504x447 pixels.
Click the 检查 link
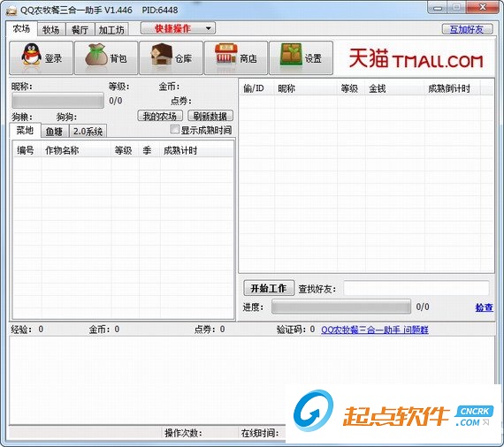(484, 307)
